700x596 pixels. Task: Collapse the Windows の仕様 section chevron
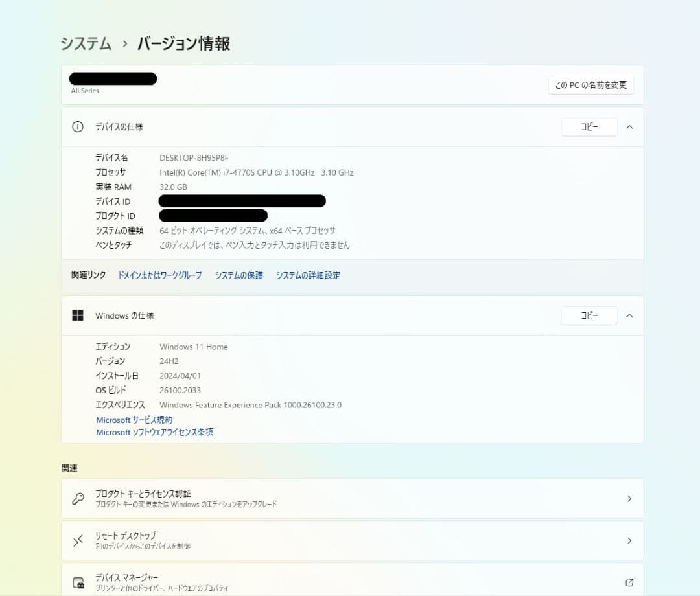click(x=629, y=315)
